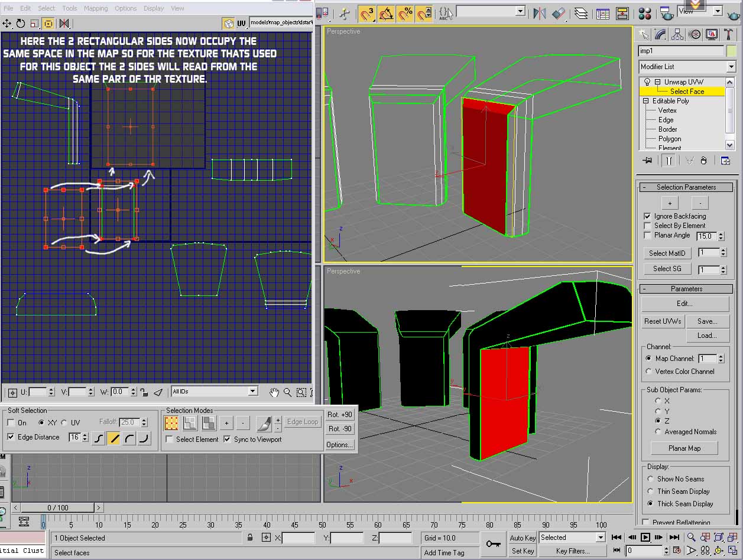Click the Planar Map button

point(684,448)
